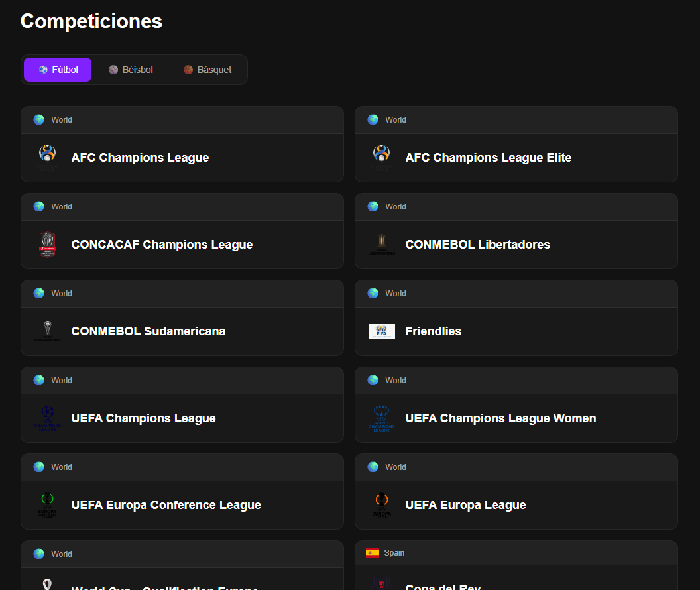The width and height of the screenshot is (700, 590).
Task: Click the Competiciones page heading
Action: point(91,21)
